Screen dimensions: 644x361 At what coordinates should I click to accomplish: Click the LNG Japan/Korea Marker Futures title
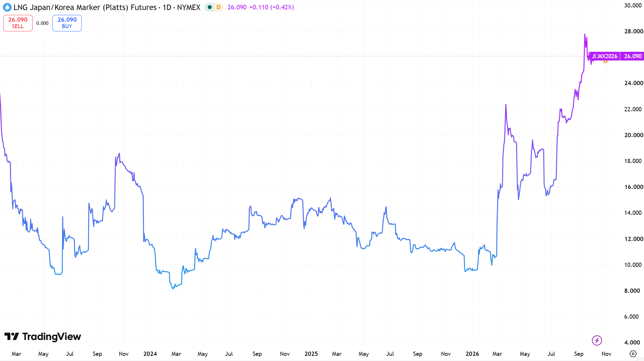[85, 7]
